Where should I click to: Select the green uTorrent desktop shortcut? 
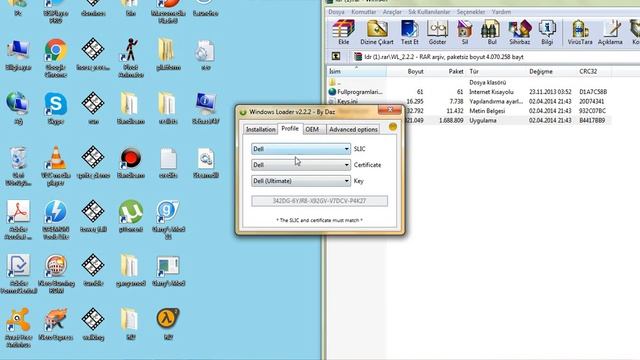(x=131, y=216)
